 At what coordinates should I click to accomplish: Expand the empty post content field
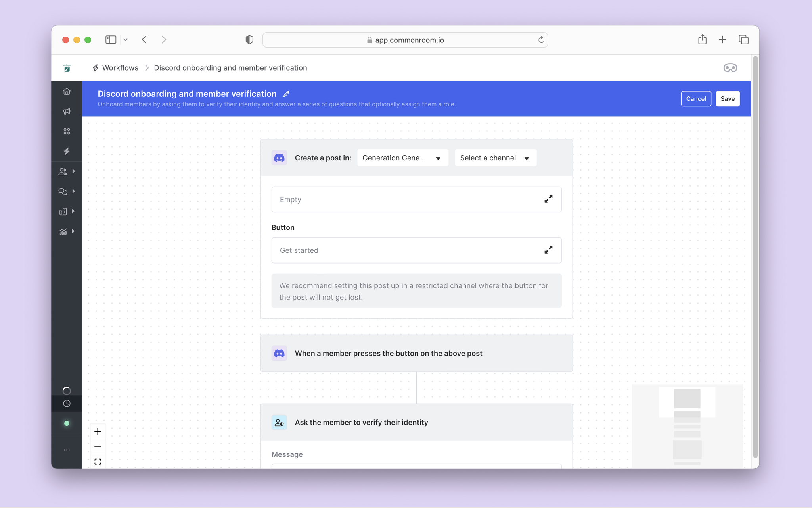click(x=548, y=199)
